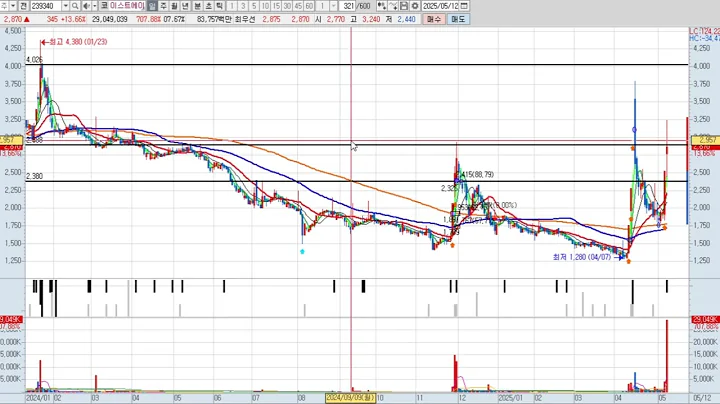The height and width of the screenshot is (404, 720).
Task: Open the custom interval dropdown arrow
Action: click(334, 6)
